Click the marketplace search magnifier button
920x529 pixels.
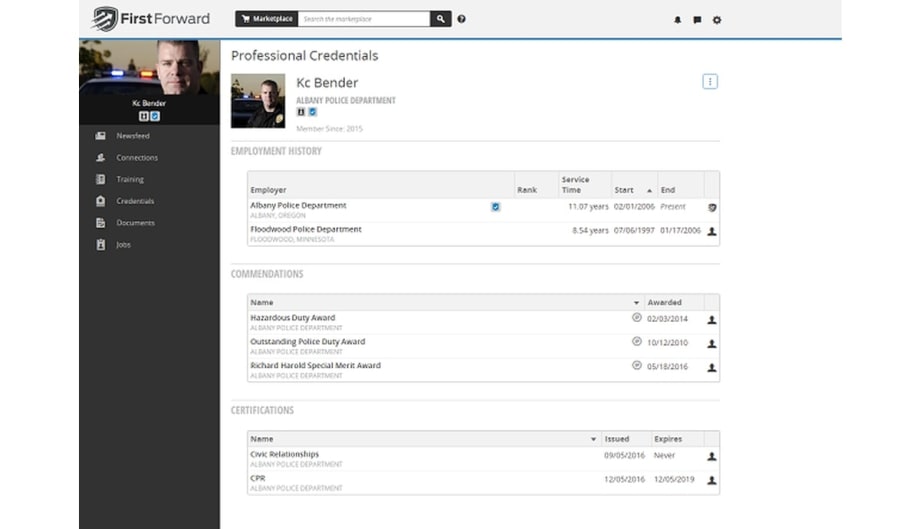tap(441, 19)
